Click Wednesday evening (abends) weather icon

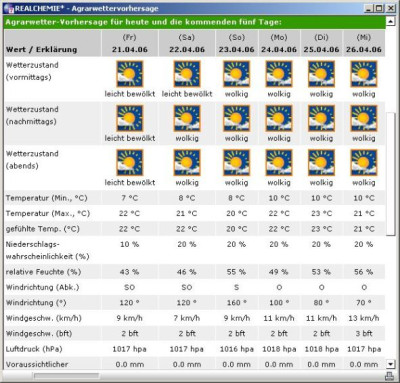pos(364,163)
